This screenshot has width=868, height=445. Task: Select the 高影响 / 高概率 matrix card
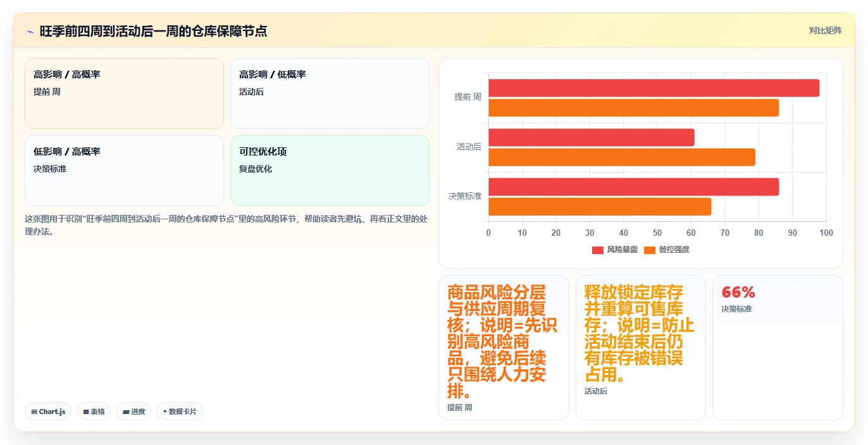pos(124,94)
